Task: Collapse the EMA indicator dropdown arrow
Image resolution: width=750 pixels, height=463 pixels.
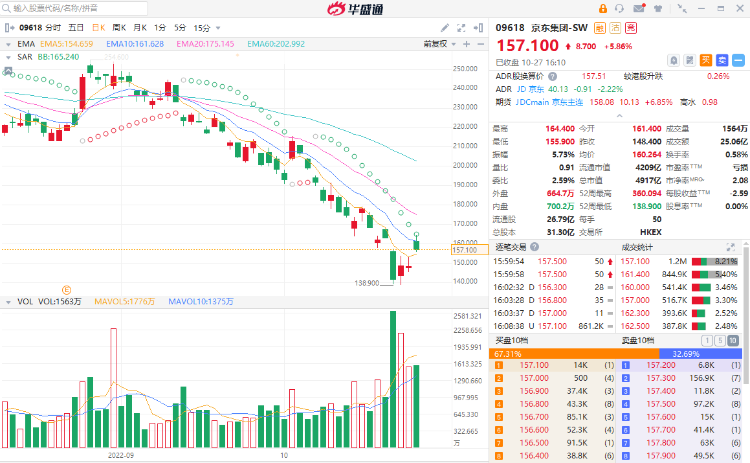Action: click(x=8, y=44)
